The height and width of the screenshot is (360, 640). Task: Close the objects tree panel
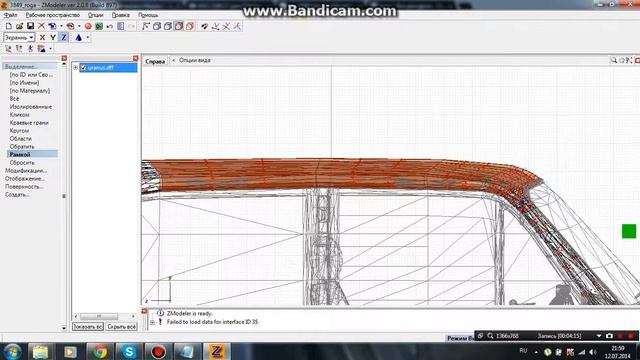coord(136,58)
